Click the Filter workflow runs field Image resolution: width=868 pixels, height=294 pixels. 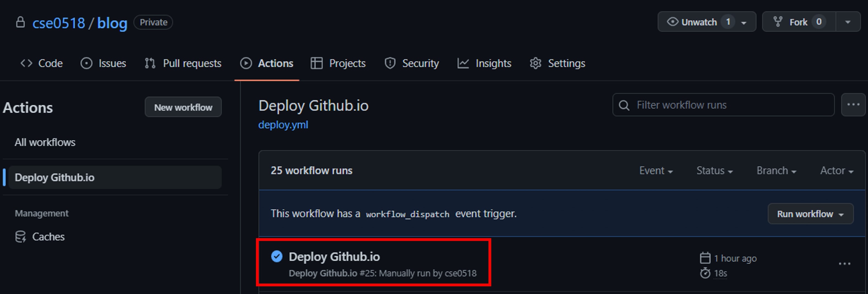point(724,105)
